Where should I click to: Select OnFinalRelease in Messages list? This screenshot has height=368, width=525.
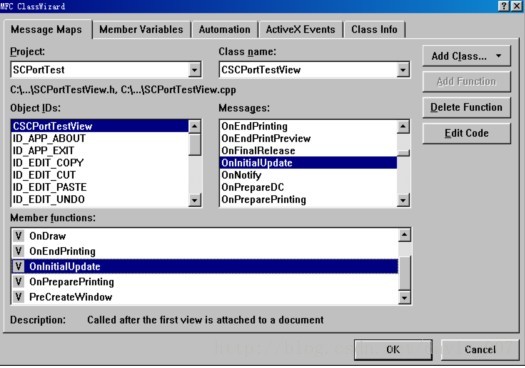tap(308, 151)
